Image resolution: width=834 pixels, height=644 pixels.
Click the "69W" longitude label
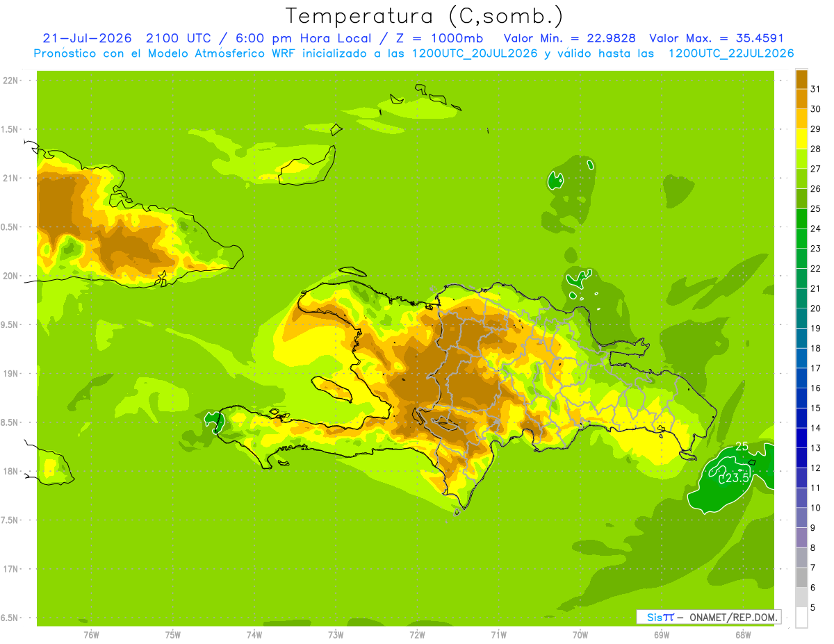(x=662, y=634)
